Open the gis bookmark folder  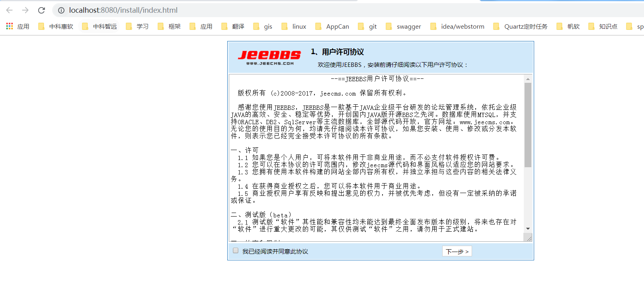point(263,26)
